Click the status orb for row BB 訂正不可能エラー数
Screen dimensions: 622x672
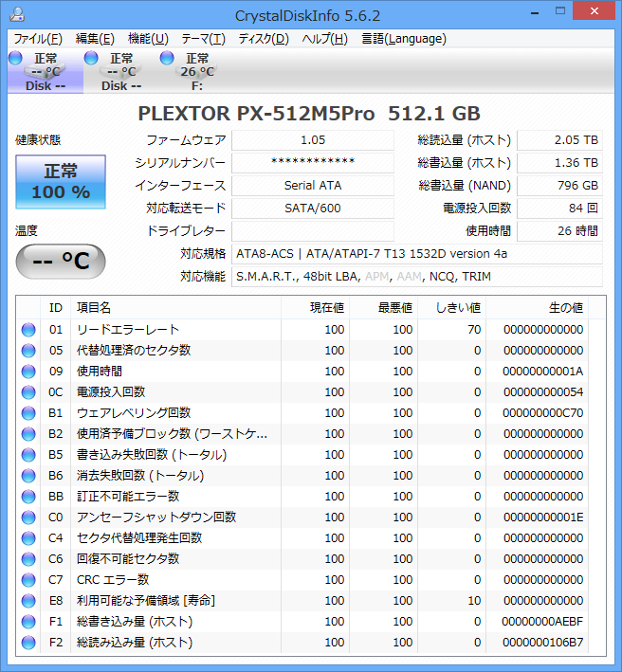pos(28,497)
